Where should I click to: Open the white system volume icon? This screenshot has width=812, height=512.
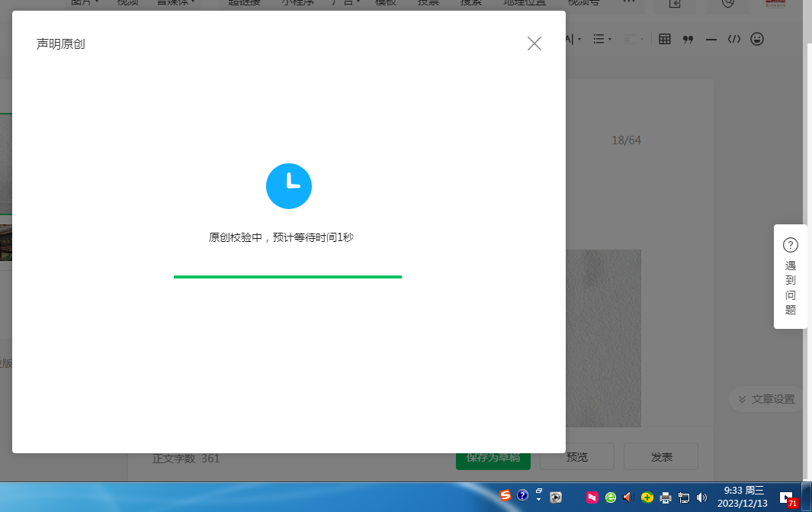[701, 498]
